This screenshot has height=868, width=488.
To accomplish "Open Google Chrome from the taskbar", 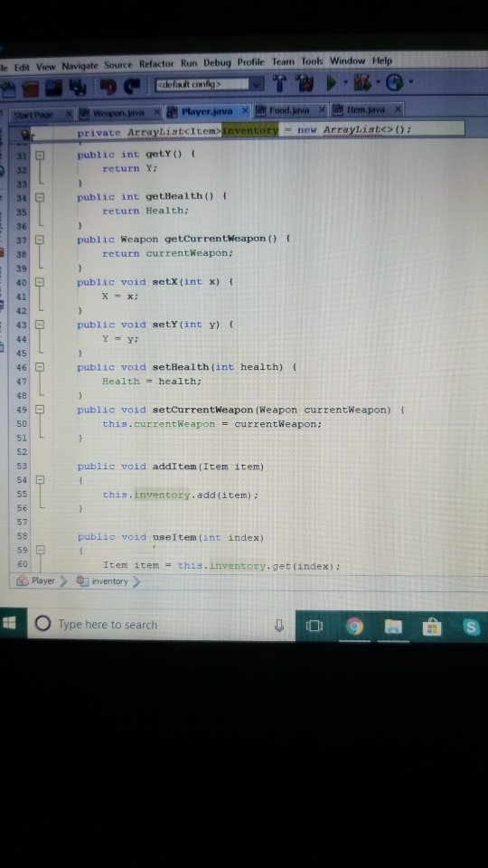I will [x=354, y=626].
